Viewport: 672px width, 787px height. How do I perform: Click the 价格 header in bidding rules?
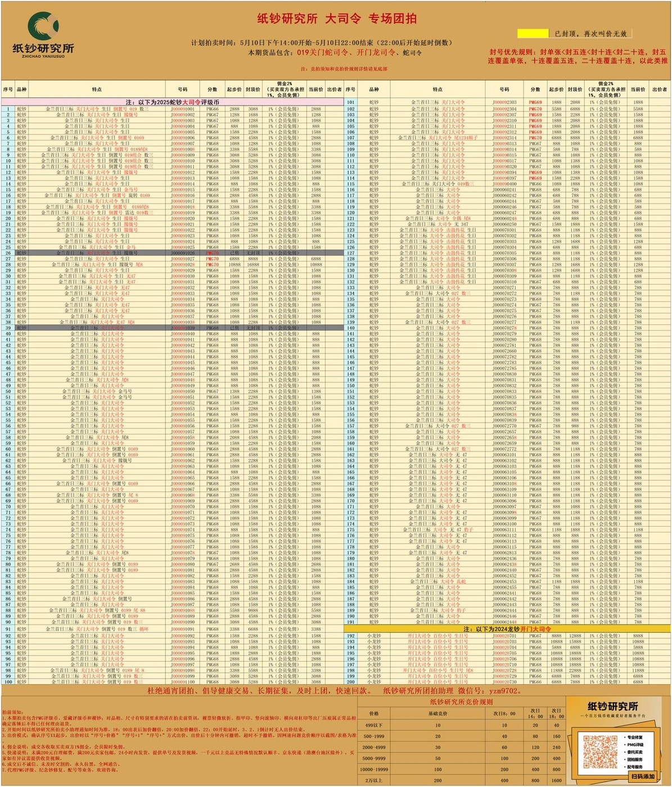pyautogui.click(x=373, y=713)
